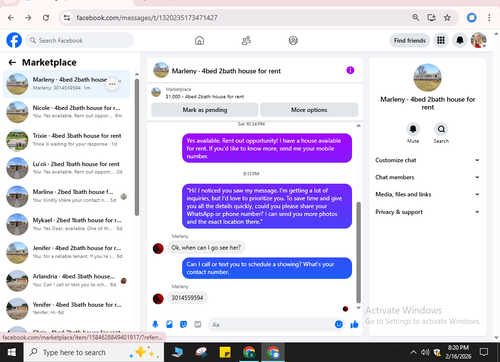Screen dimensions: 500x362
Task: Open the Marlina 2bed 1bath conversation
Action: click(x=67, y=196)
